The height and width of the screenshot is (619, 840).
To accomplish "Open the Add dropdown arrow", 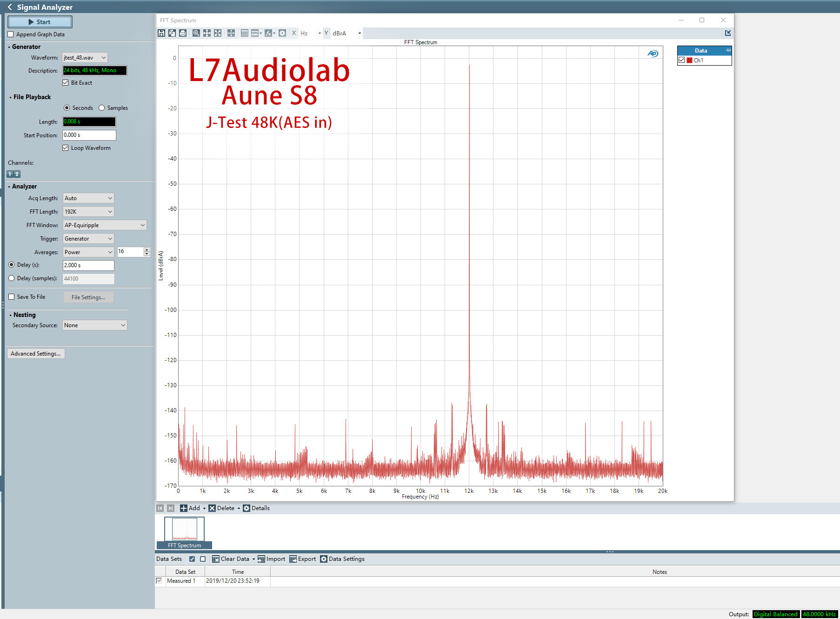I will point(204,508).
